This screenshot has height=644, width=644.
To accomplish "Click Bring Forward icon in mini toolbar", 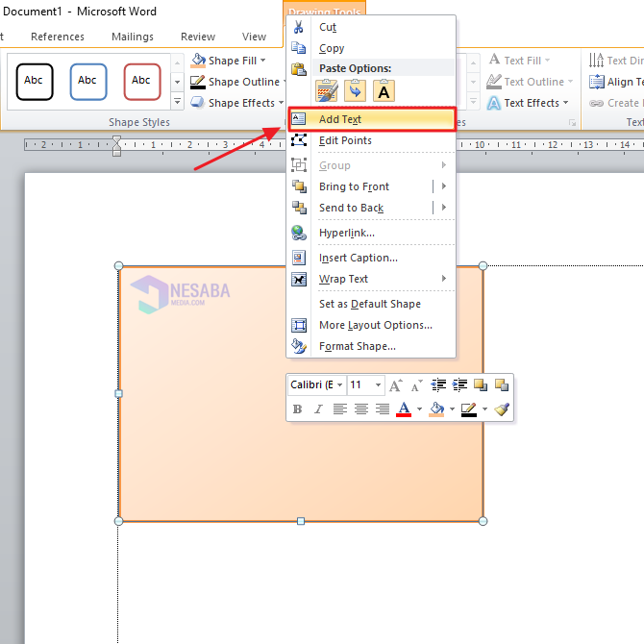I will click(x=481, y=385).
